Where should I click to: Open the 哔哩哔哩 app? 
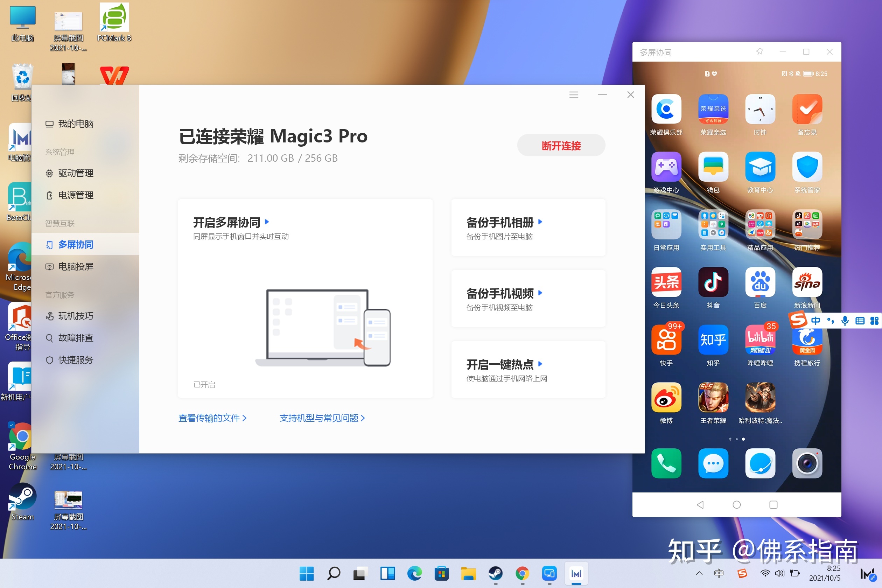[760, 340]
